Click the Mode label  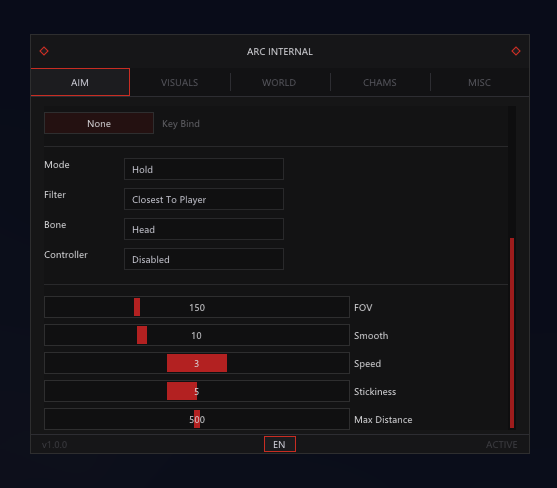(57, 165)
